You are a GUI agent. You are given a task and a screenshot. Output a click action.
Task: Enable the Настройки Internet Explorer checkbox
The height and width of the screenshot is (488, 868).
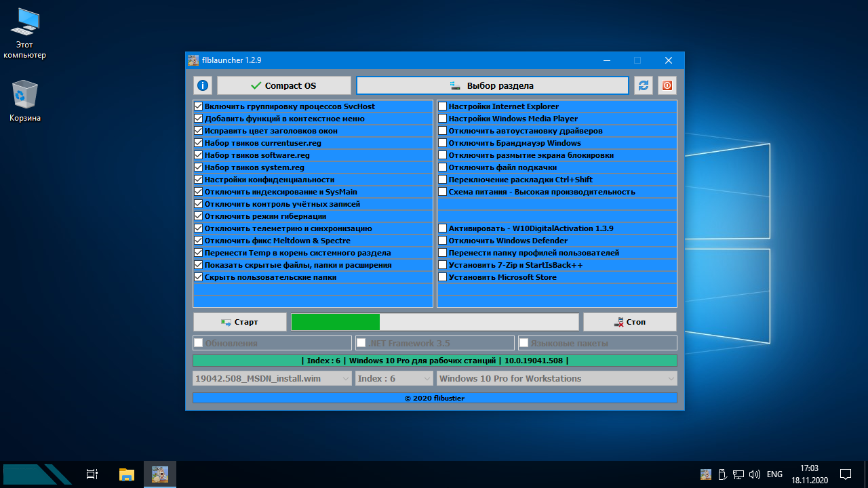point(443,106)
